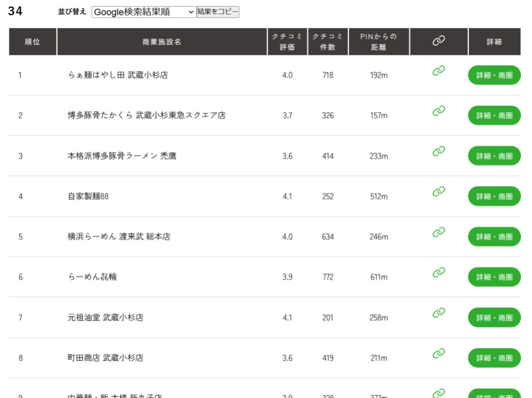Open 詳細・商圏 for 町田商店 武蔵小杉店
This screenshot has height=398, width=532.
point(494,358)
